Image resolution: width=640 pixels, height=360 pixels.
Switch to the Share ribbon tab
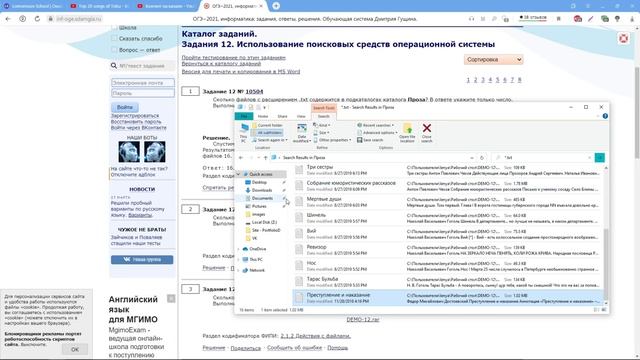[x=282, y=116]
